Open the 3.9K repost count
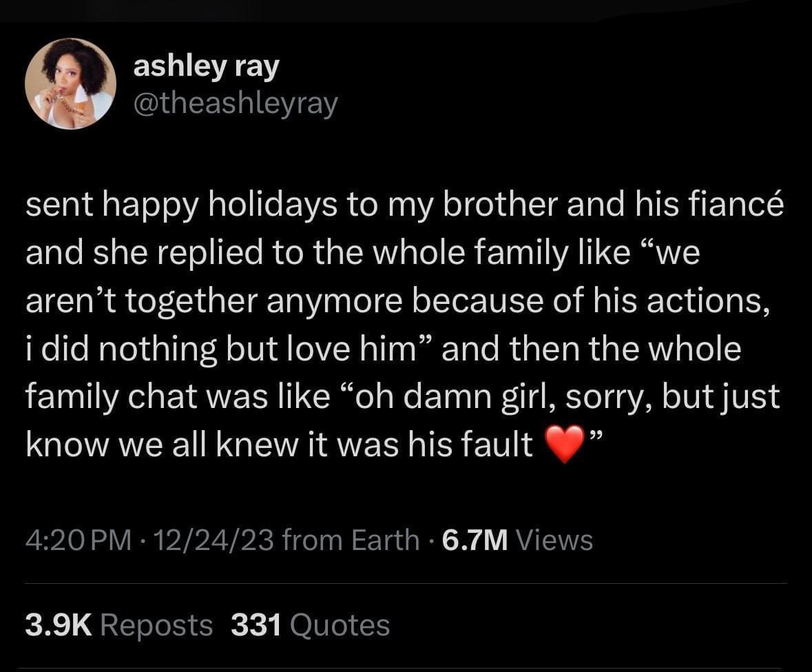 tap(58, 625)
